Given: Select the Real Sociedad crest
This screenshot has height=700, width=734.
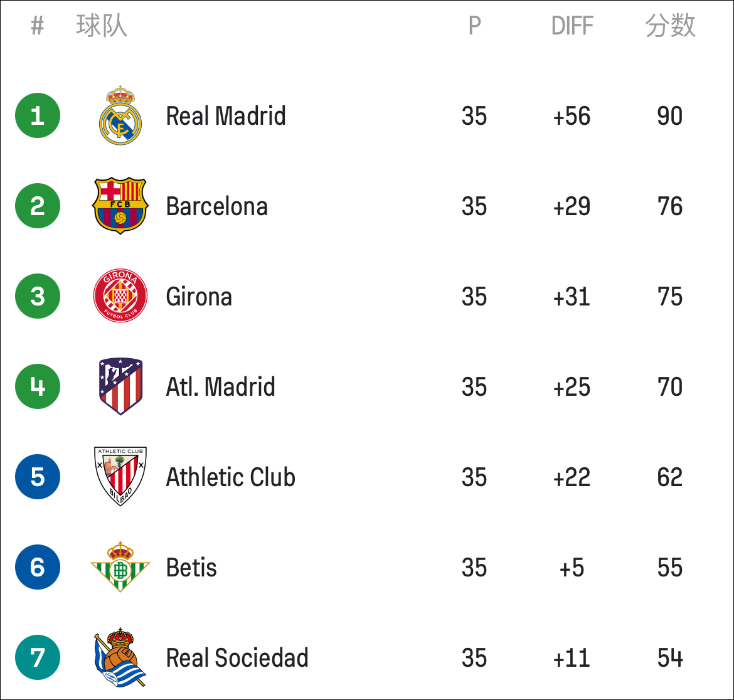Looking at the screenshot, I should [x=120, y=657].
